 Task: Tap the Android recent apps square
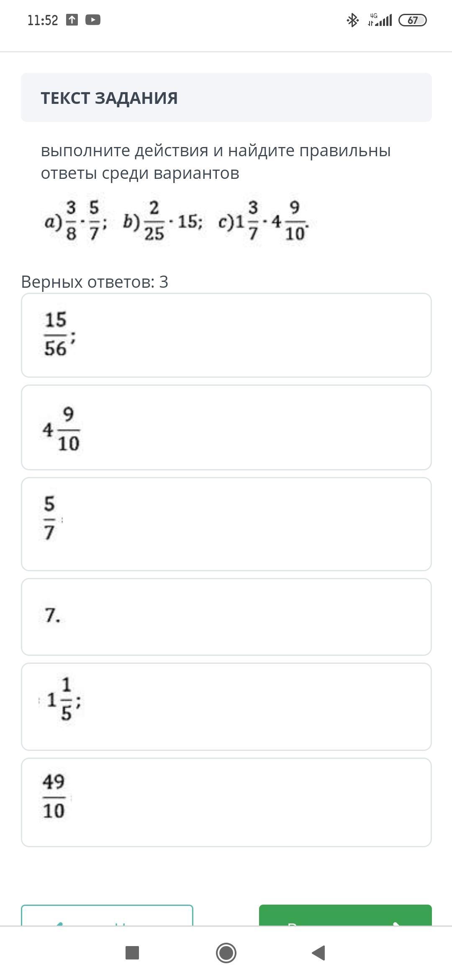tap(132, 953)
